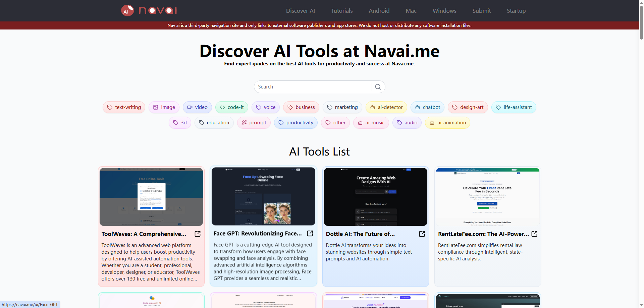The height and width of the screenshot is (308, 644).
Task: Open external link icon for RentLateFee.com
Action: (534, 234)
